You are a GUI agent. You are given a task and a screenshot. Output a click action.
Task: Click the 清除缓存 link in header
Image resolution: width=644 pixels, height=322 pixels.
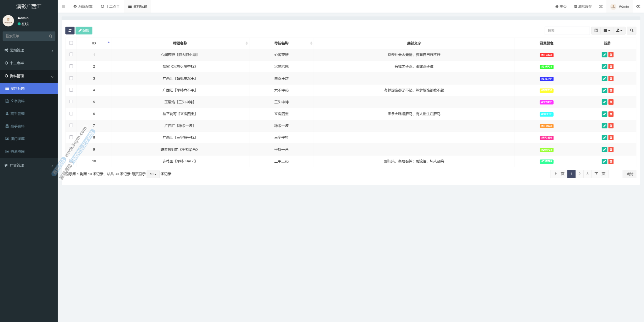point(583,6)
